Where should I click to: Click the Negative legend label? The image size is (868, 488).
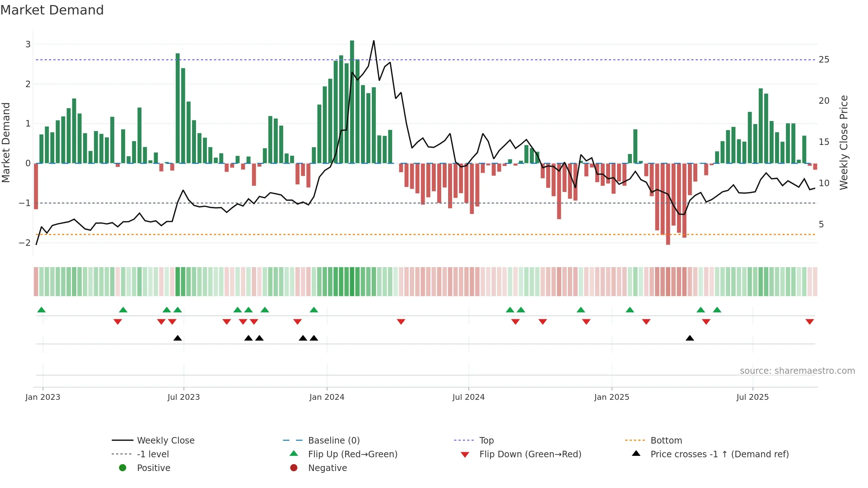[327, 468]
